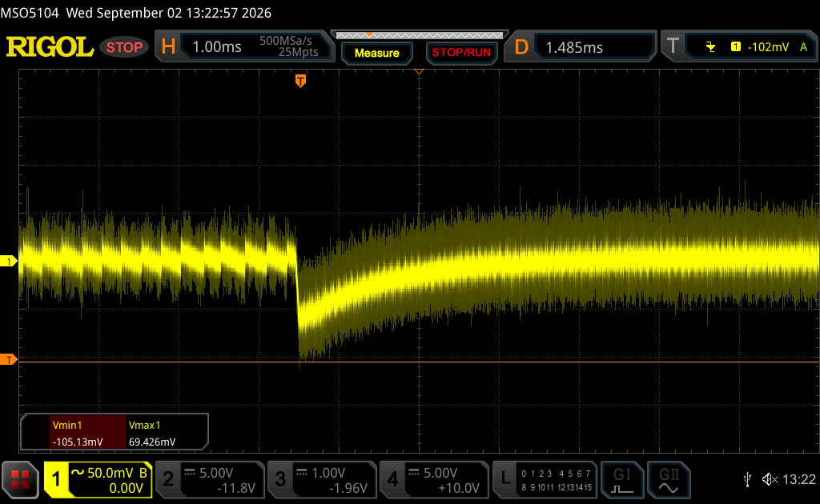This screenshot has width=820, height=504.
Task: Click the orange trigger position marker
Action: (x=300, y=81)
